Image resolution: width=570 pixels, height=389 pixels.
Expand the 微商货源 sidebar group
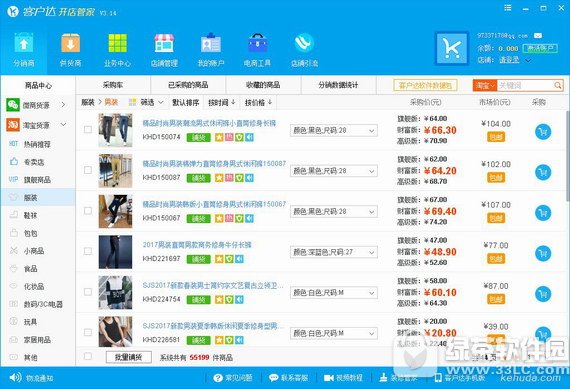pyautogui.click(x=63, y=105)
